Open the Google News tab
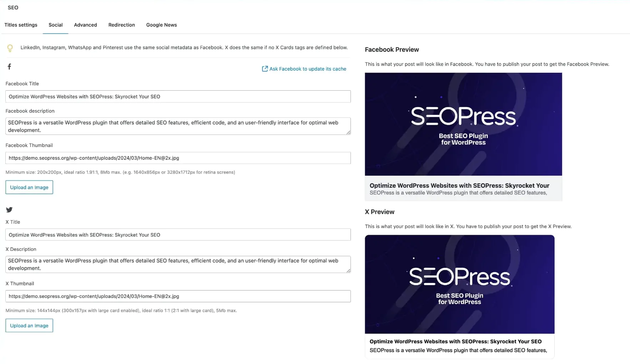Viewport: 630px width, 364px height. click(161, 25)
